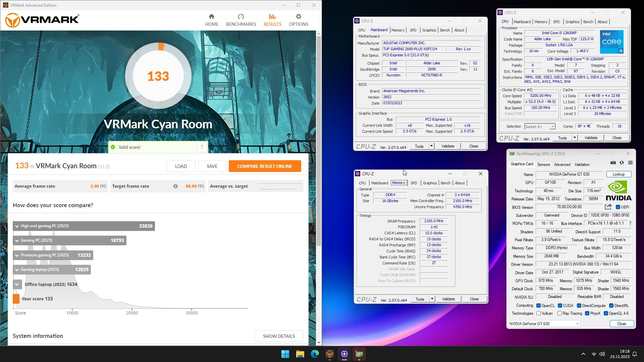Toggle the OpenGL 4.6 checkbox
This screenshot has width=644, height=362.
606,313
